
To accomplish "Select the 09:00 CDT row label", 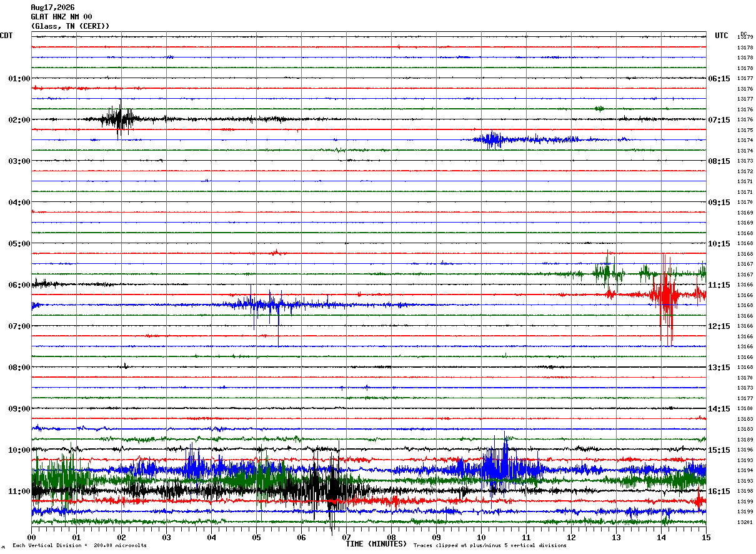I will (19, 409).
